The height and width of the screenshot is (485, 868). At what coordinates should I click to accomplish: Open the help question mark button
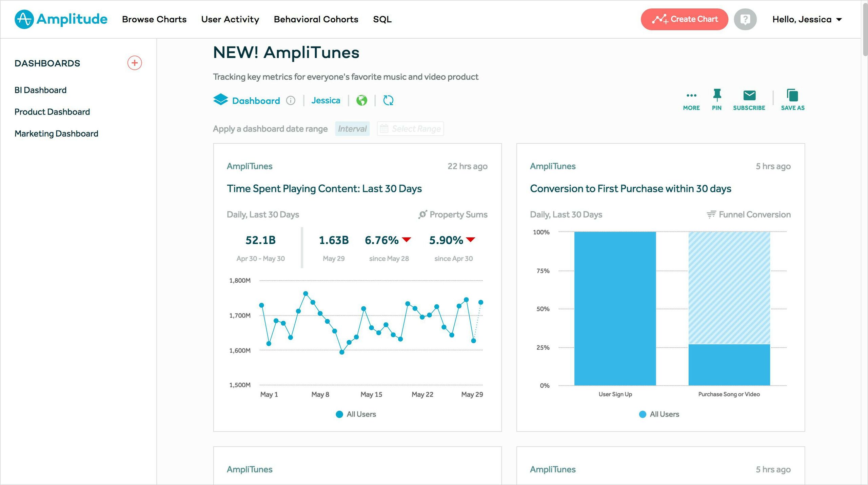(x=745, y=19)
